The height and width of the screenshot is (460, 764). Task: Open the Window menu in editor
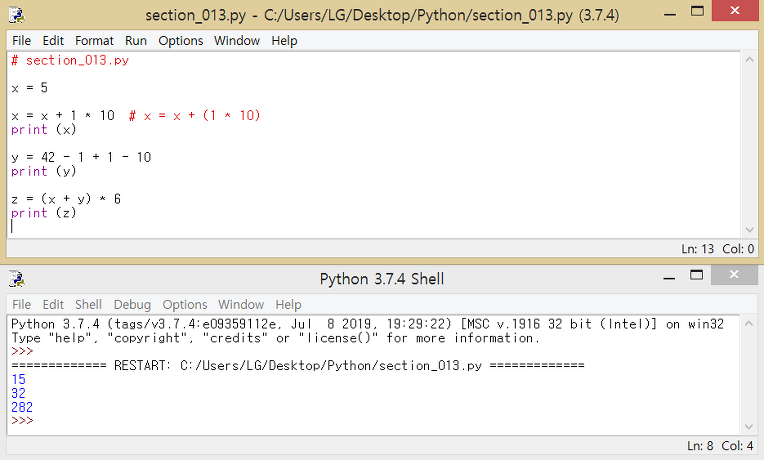click(237, 40)
